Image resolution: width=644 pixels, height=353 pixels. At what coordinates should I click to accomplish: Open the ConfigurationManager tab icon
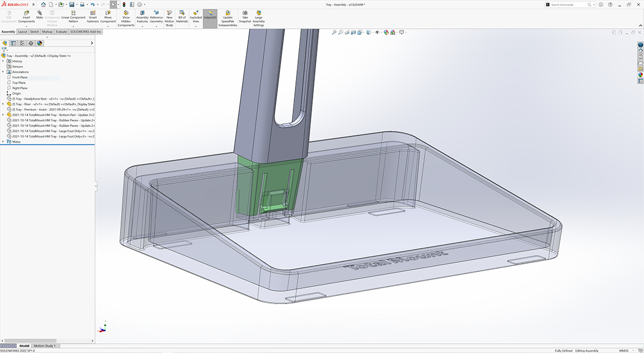coord(22,43)
